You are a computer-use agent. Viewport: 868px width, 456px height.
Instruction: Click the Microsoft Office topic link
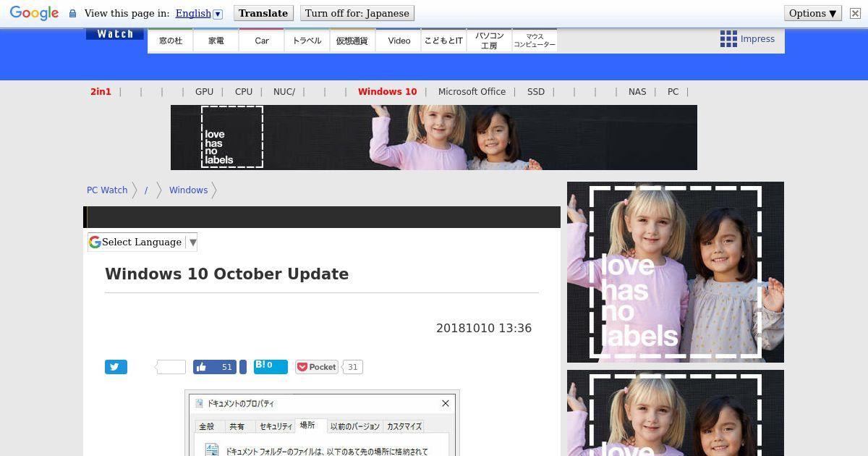point(472,92)
